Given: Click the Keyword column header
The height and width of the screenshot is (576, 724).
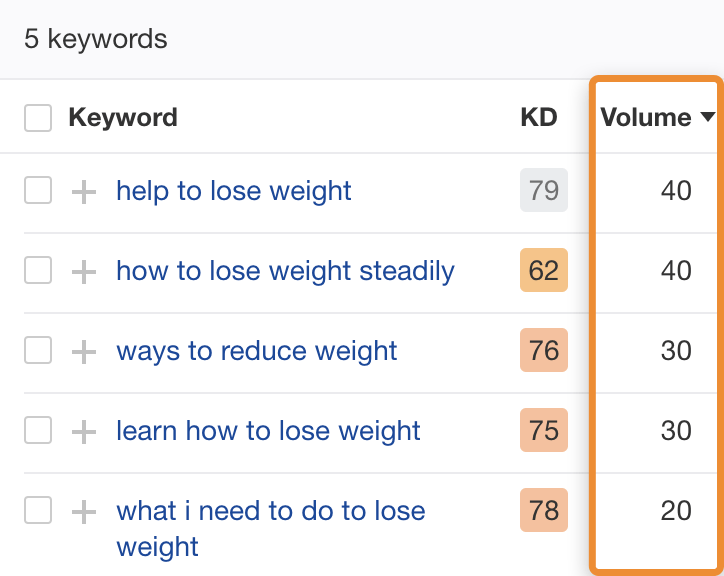Looking at the screenshot, I should (122, 118).
